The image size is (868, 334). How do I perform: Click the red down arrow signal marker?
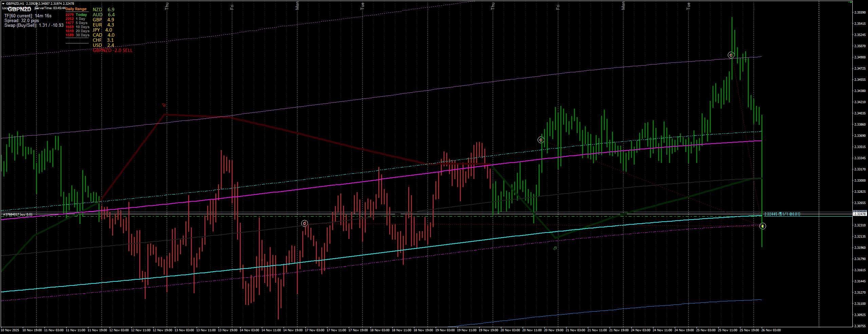(x=164, y=105)
